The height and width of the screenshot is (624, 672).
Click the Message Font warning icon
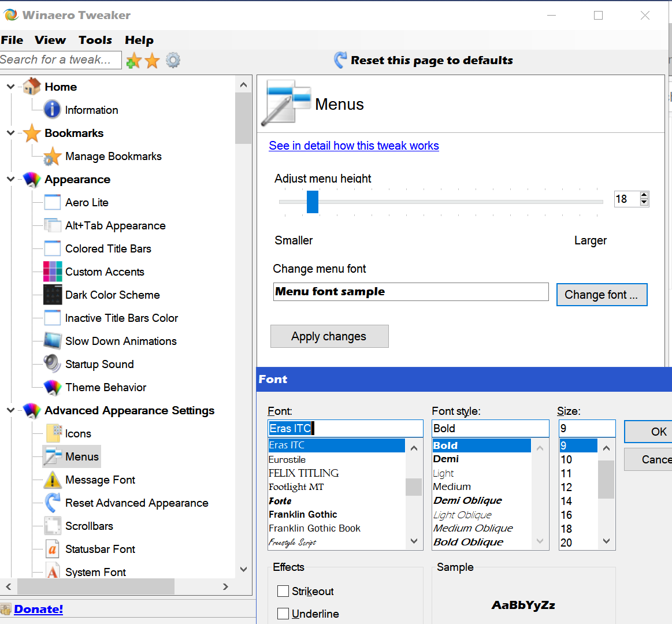52,480
